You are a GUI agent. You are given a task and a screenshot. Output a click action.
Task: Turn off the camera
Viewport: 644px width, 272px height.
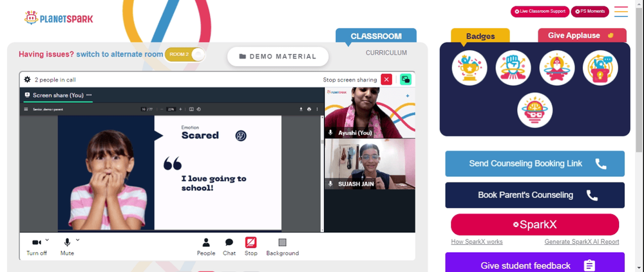pos(37,248)
